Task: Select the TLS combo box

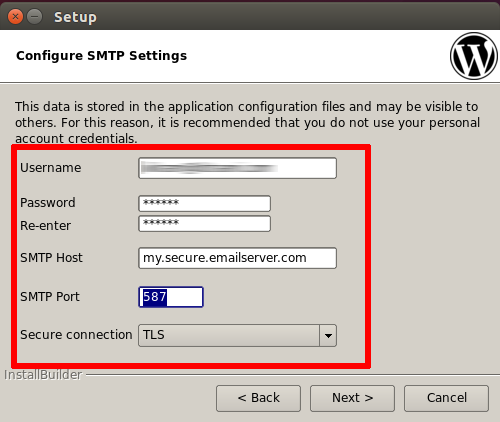Action: click(x=237, y=335)
